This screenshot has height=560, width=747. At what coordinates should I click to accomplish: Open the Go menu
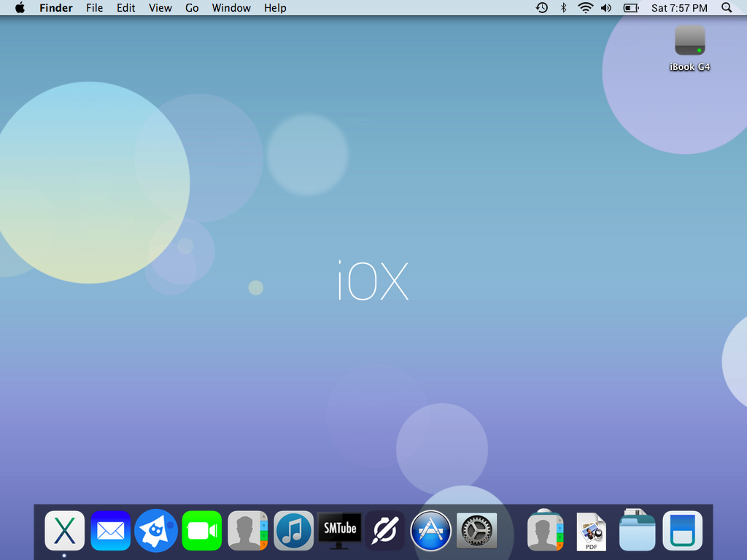(x=192, y=7)
